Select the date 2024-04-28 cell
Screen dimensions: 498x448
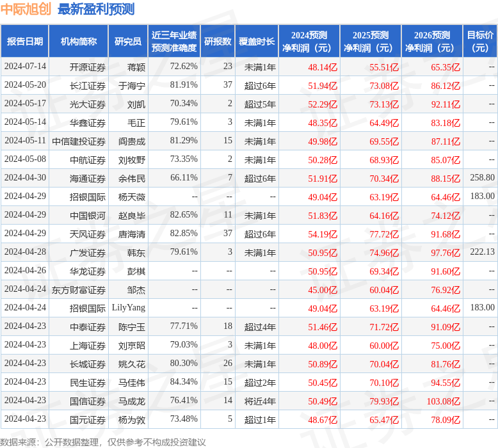[x=25, y=252]
